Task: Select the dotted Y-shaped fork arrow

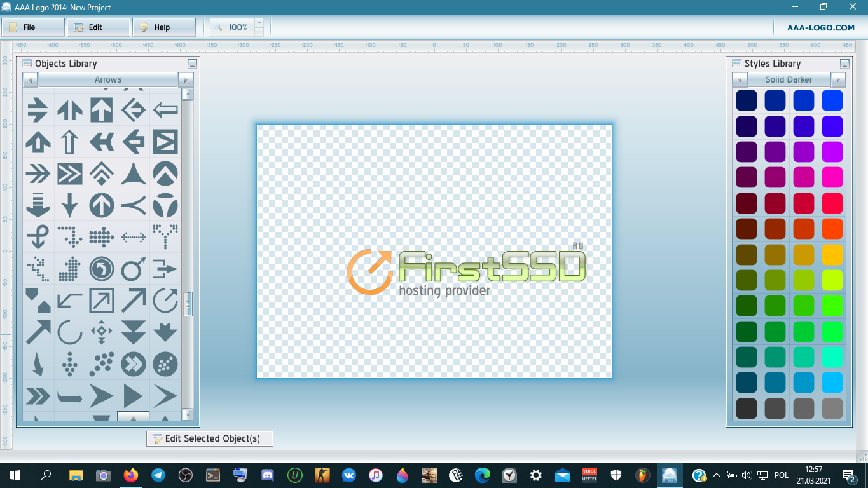Action: pyautogui.click(x=165, y=236)
